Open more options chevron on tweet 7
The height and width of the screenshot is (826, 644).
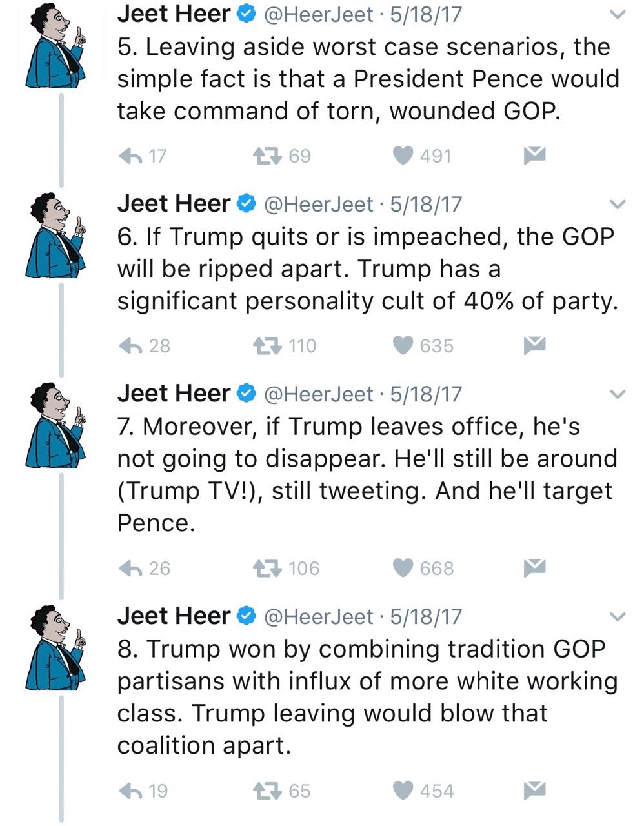[618, 394]
